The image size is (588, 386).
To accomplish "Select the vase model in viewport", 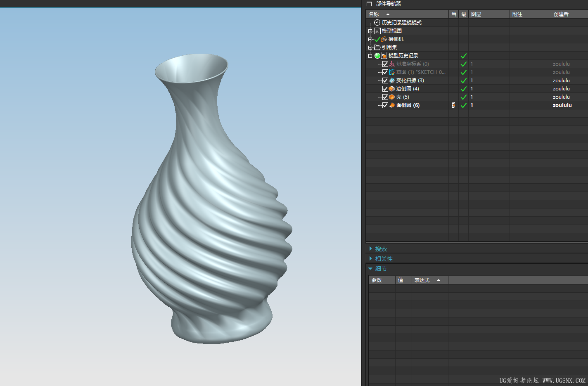I will pyautogui.click(x=211, y=206).
